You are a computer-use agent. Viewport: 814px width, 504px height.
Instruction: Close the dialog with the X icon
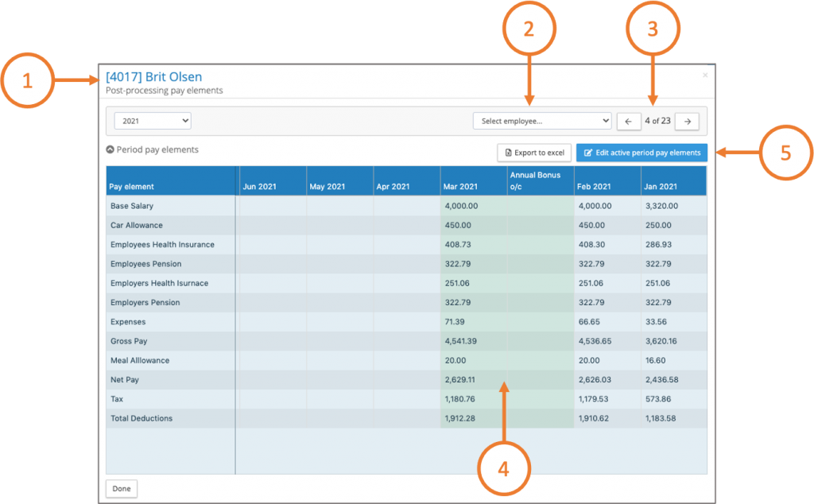point(704,76)
